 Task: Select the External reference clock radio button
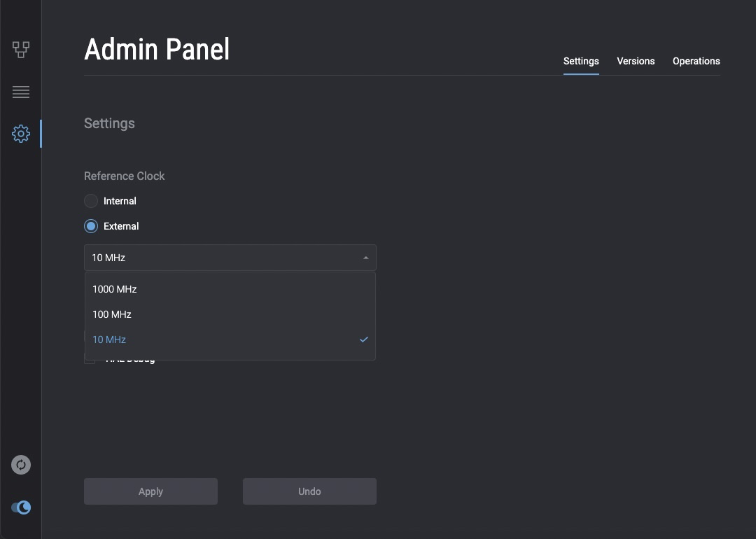[91, 226]
